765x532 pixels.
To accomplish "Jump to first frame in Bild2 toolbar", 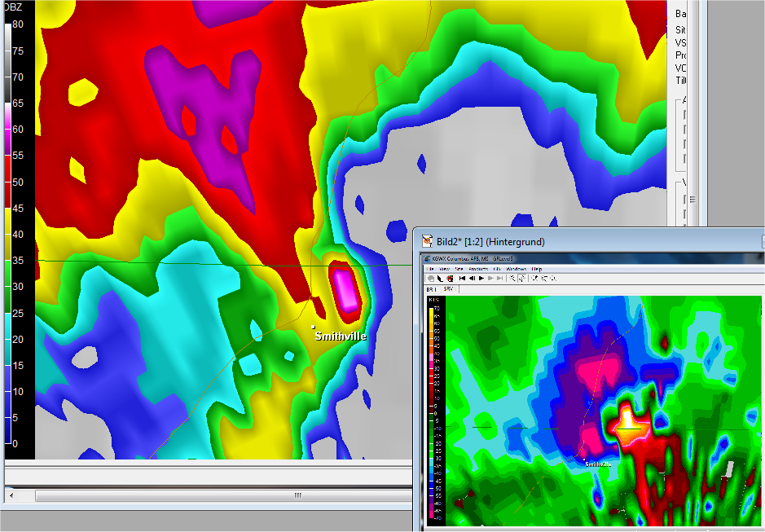I will (x=462, y=278).
